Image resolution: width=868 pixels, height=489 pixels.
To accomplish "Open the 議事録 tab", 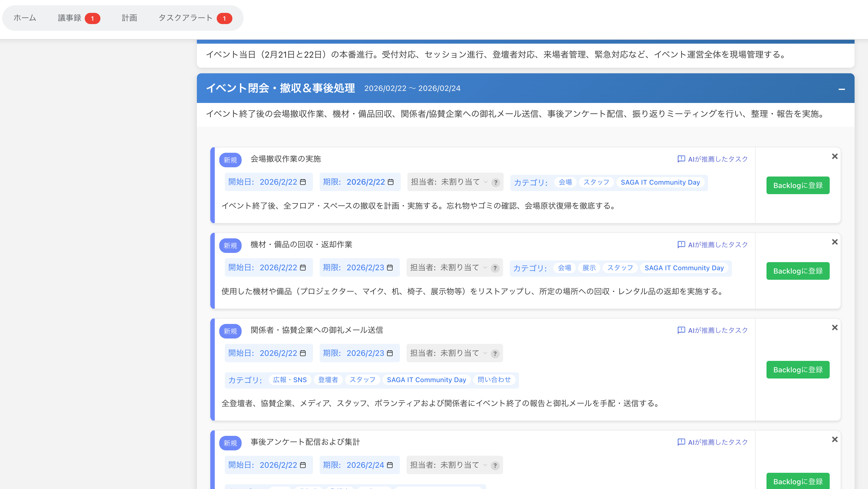I will click(79, 18).
